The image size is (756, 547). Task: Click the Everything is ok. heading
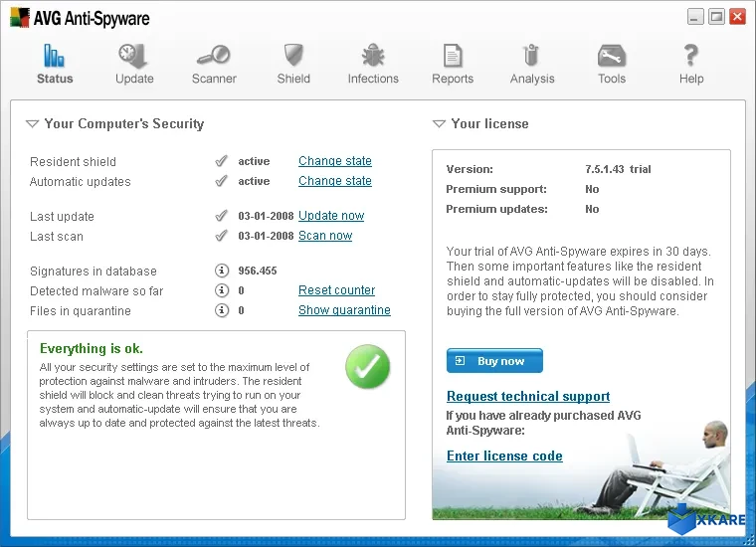pyautogui.click(x=92, y=348)
